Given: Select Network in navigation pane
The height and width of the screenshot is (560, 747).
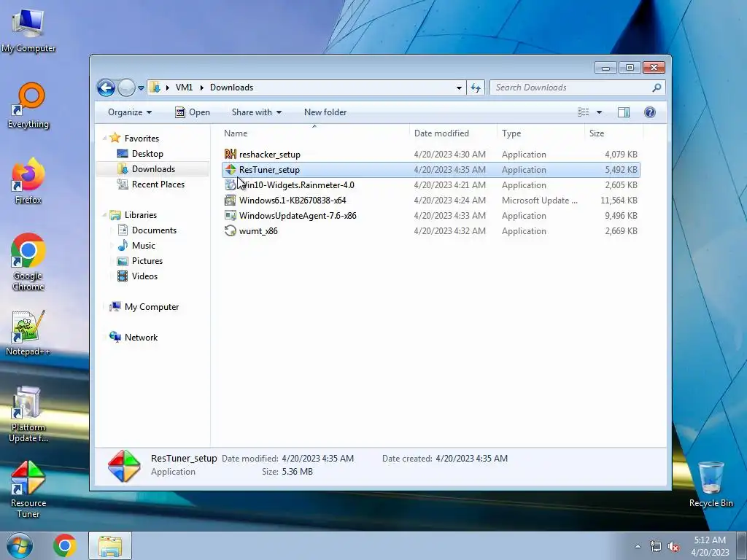Looking at the screenshot, I should [141, 338].
